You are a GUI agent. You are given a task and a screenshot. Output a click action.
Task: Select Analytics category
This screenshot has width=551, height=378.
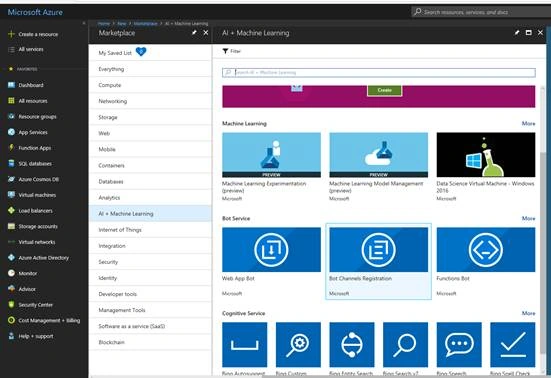coord(150,198)
